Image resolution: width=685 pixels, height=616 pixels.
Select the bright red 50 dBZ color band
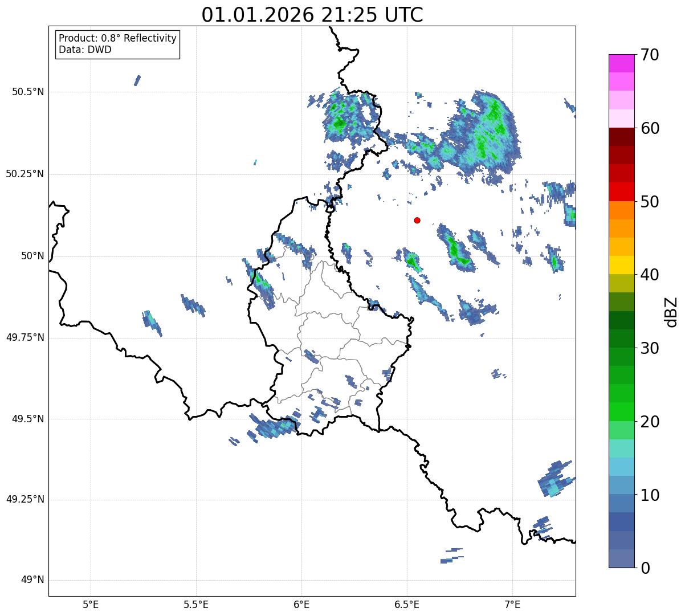point(621,191)
